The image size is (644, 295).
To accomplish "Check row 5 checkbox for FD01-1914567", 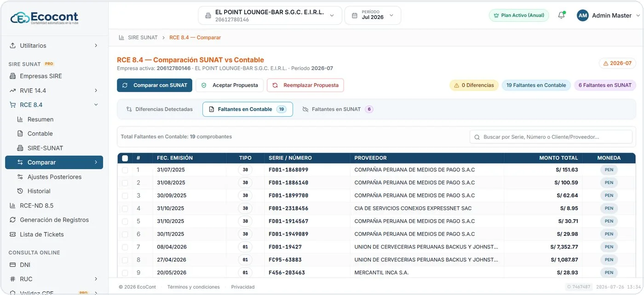I will point(125,221).
